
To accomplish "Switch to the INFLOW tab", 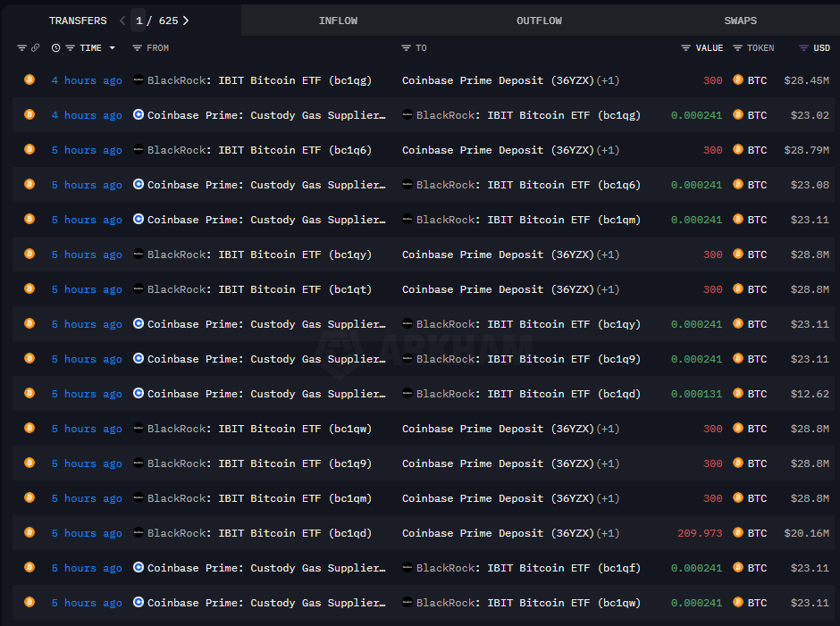I will pyautogui.click(x=338, y=21).
